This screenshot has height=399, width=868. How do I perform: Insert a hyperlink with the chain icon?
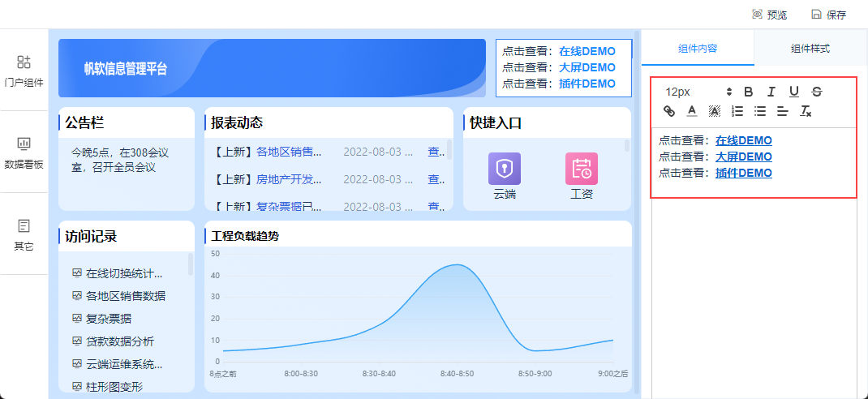[x=669, y=111]
